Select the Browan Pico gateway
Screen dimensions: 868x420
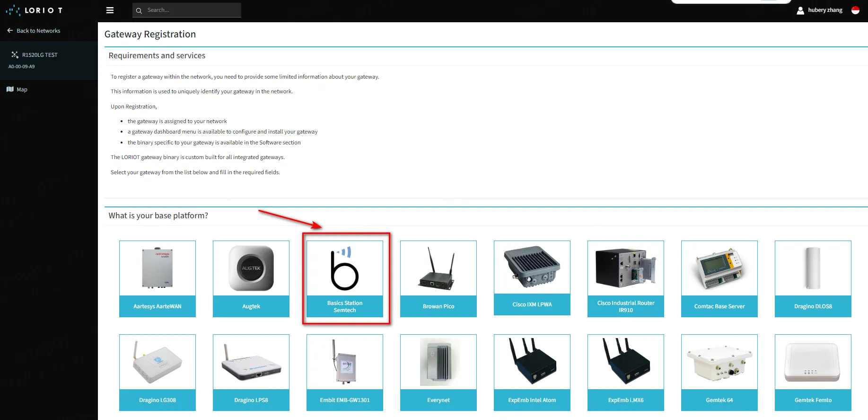[438, 278]
